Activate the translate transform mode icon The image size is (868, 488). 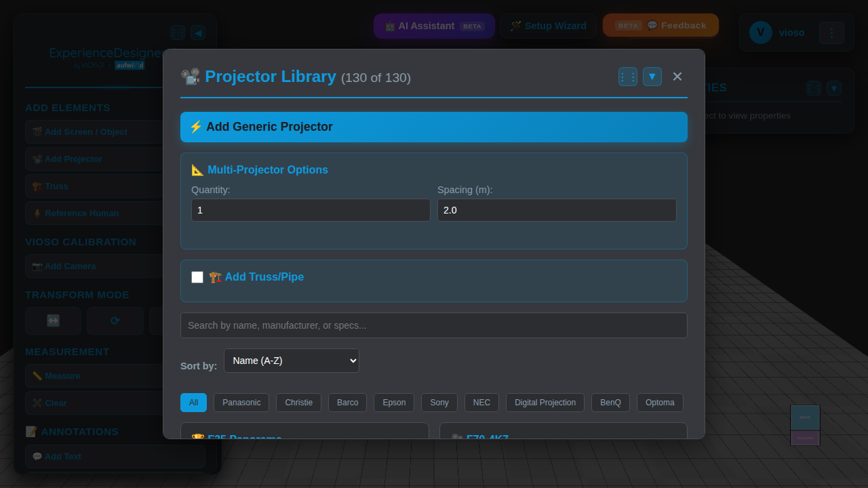(x=53, y=321)
